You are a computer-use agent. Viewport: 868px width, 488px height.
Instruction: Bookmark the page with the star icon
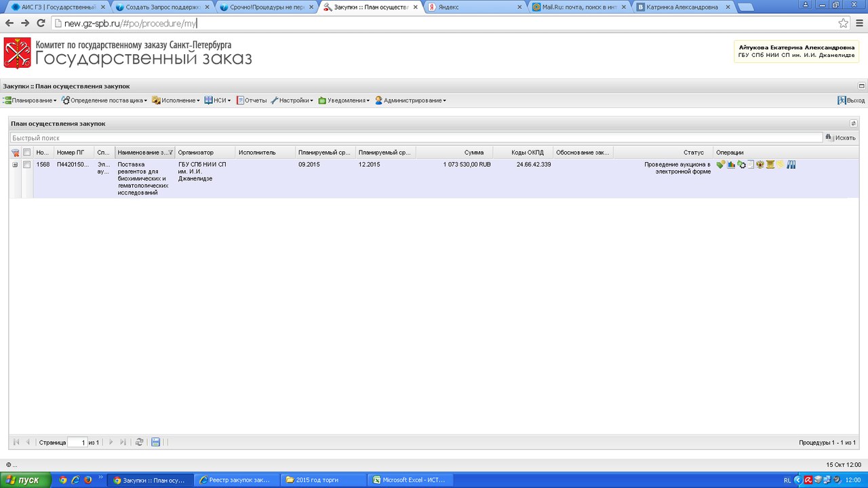843,23
